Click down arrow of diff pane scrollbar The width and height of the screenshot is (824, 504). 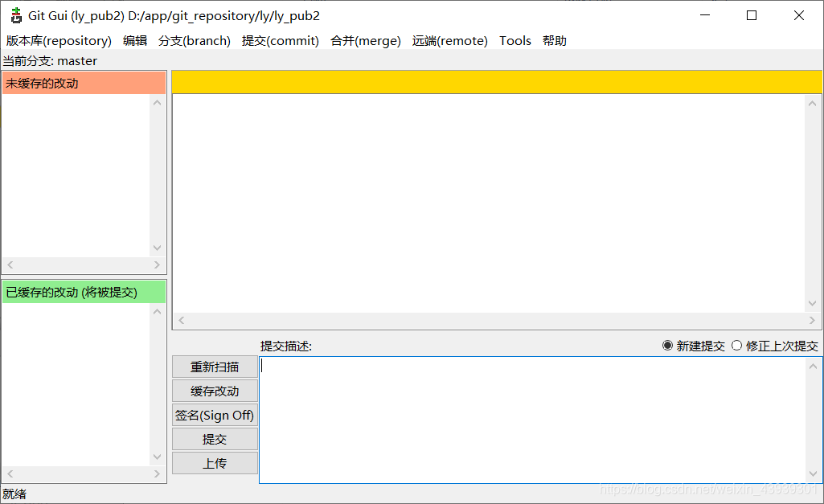(x=813, y=304)
